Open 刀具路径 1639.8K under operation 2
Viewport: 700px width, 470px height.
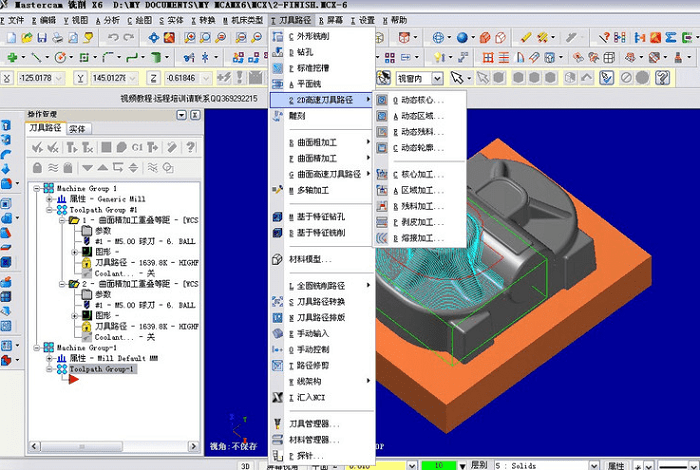click(147, 326)
